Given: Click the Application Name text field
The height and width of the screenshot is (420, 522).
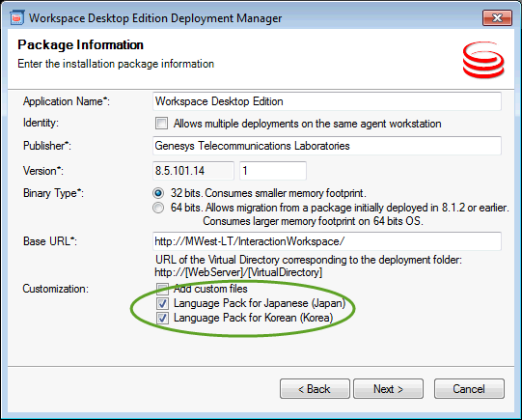Looking at the screenshot, I should tap(327, 101).
